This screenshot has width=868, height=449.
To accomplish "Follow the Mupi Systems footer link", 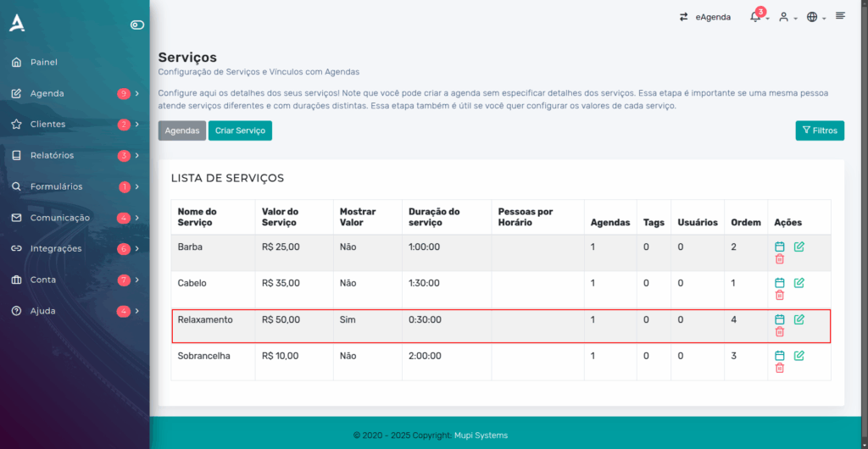I will (481, 435).
